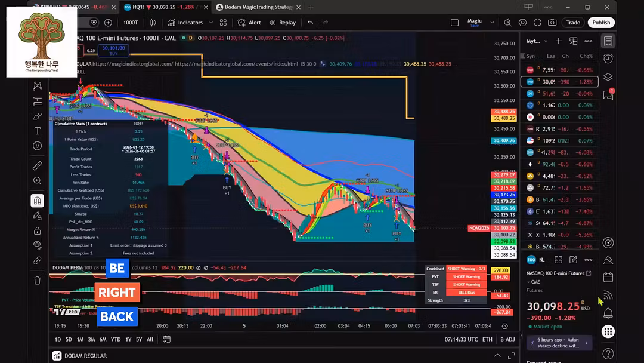The image size is (644, 363).
Task: Open symbol details external link icon
Action: click(x=589, y=273)
